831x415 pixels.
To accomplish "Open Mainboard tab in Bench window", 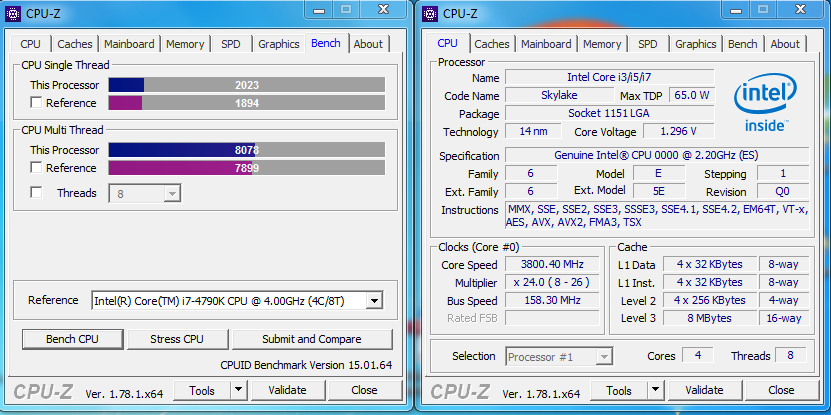I will pos(129,44).
